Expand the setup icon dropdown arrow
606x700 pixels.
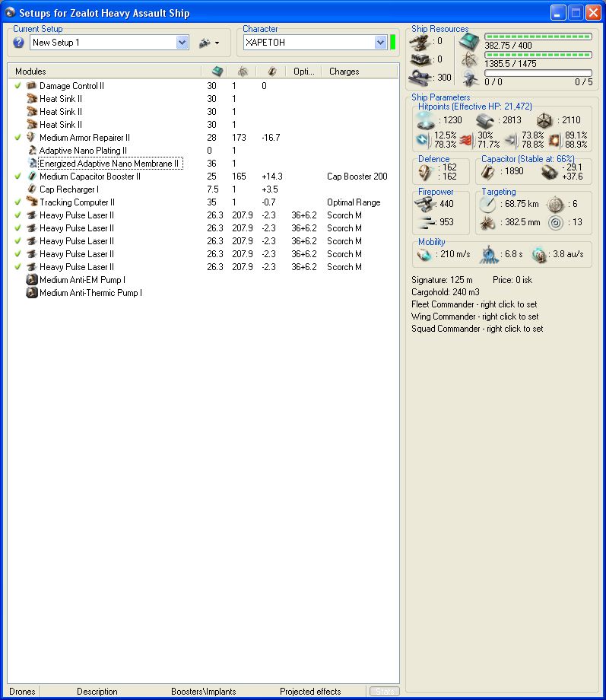pos(217,43)
